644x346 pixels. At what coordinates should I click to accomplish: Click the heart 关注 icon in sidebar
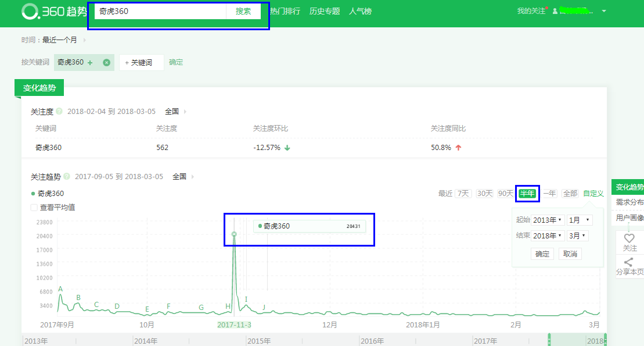pos(629,239)
